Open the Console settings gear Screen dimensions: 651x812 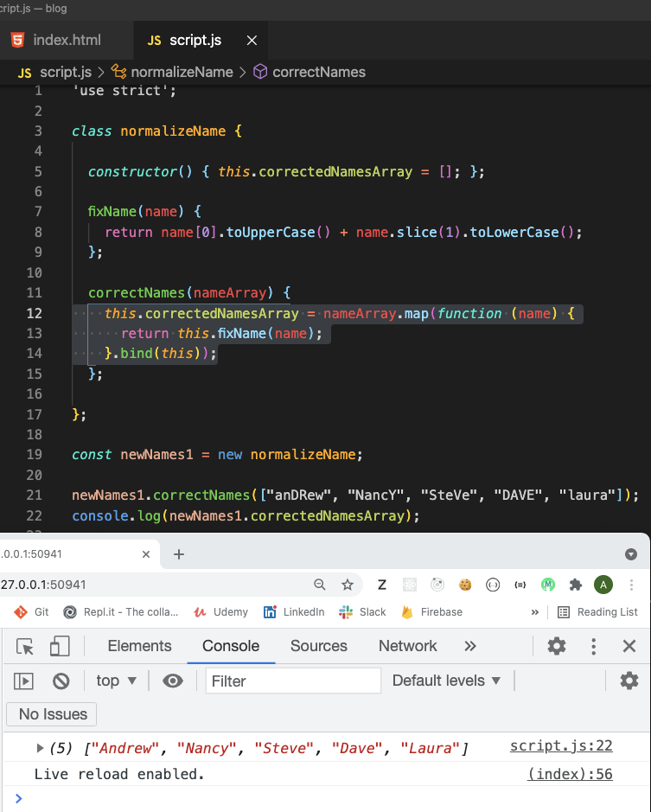[629, 681]
